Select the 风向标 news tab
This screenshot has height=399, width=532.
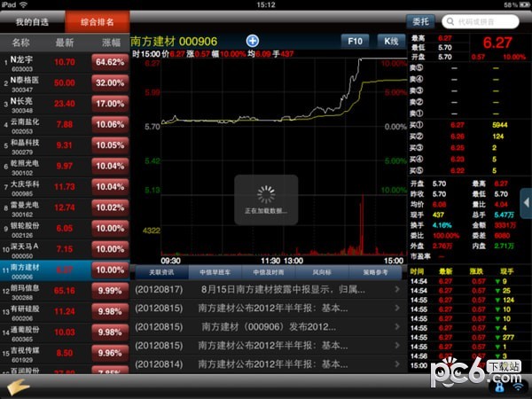[x=322, y=272]
